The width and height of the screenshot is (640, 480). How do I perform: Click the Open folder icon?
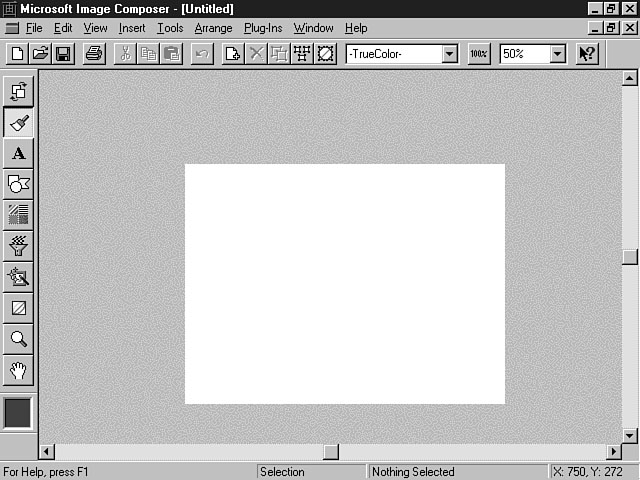click(x=40, y=54)
